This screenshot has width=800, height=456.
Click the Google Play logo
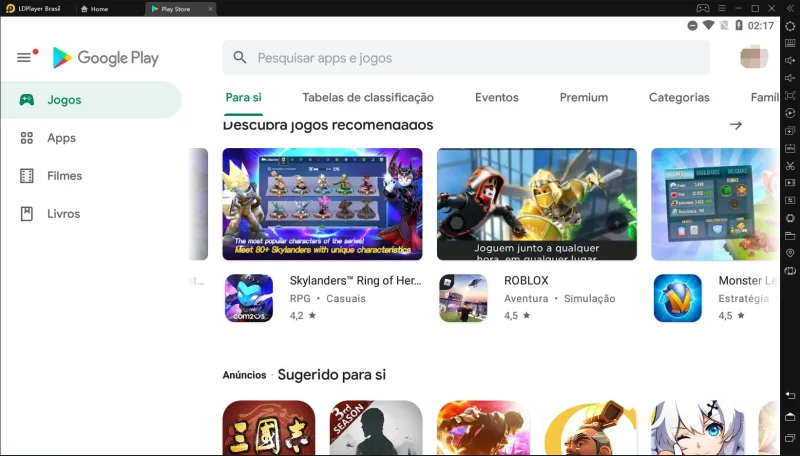[x=106, y=58]
